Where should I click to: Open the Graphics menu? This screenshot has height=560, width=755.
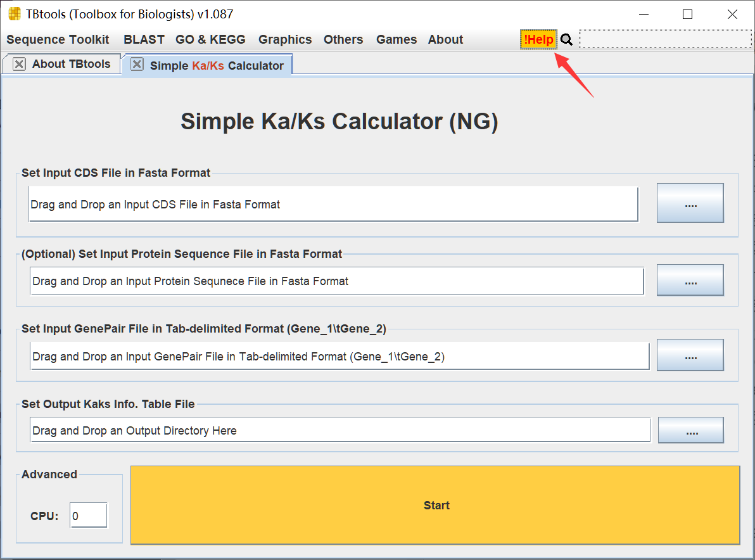(285, 39)
